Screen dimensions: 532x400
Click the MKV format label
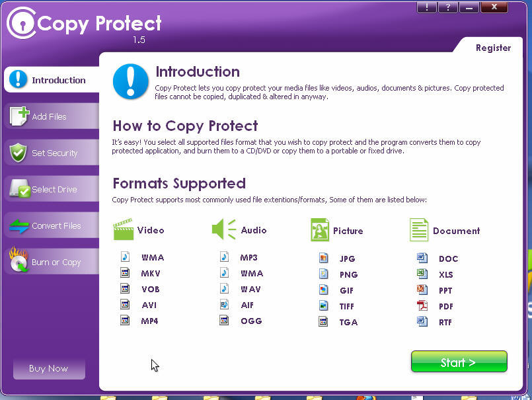pyautogui.click(x=151, y=273)
